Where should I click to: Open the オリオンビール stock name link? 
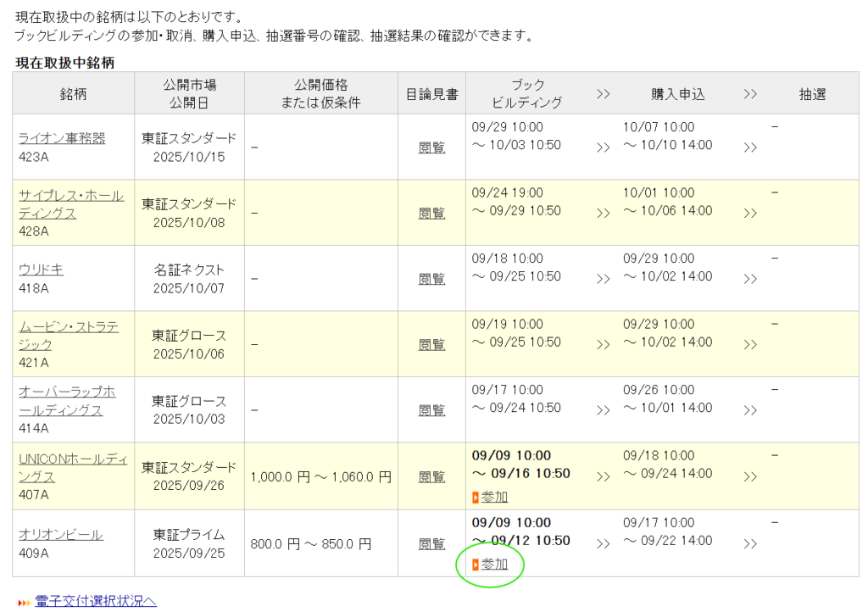pos(61,534)
